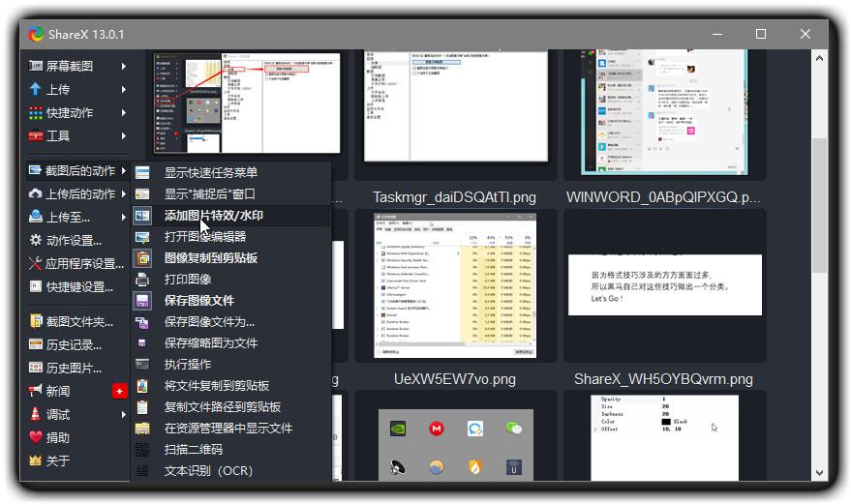Viewport: 851px width, 504px height.
Task: Toggle 显示快速任务菜单 option
Action: (x=230, y=172)
